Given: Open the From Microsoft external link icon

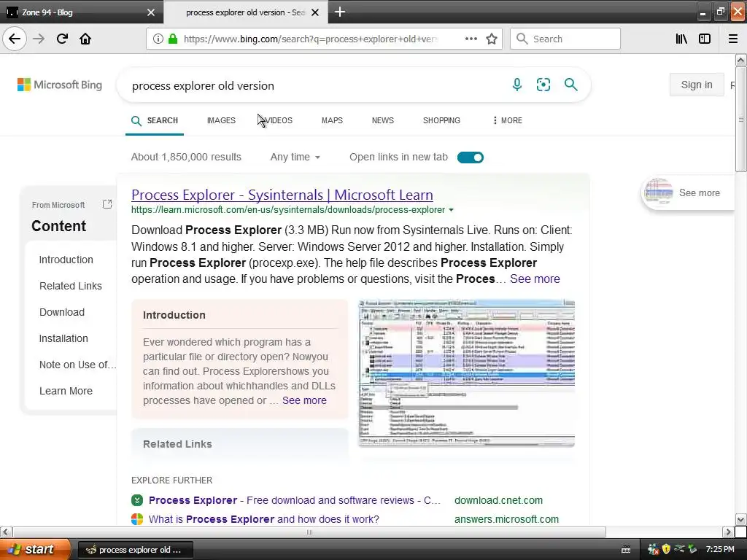Looking at the screenshot, I should [107, 204].
